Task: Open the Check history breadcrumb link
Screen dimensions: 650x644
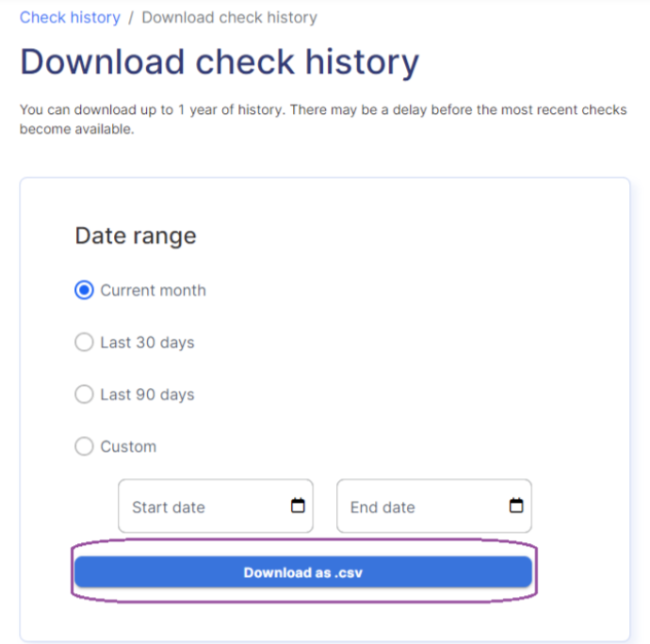Action: pos(70,17)
